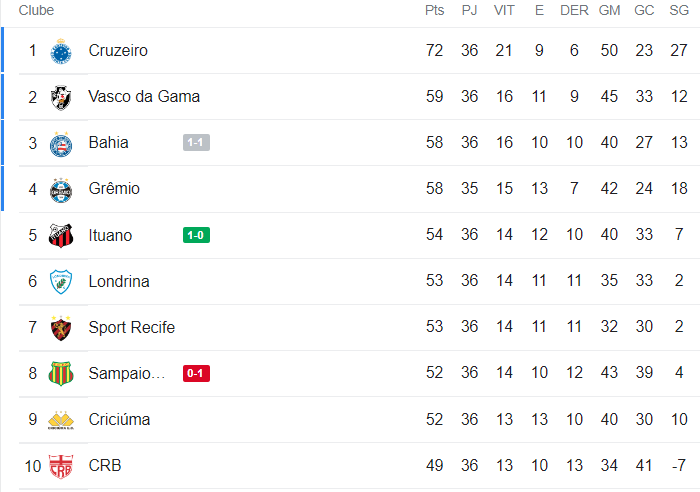
Task: Click the Sport Recife crest icon
Action: [62, 328]
